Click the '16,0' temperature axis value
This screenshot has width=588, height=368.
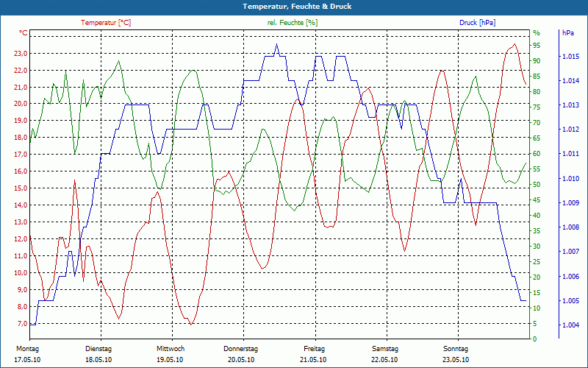coord(21,171)
